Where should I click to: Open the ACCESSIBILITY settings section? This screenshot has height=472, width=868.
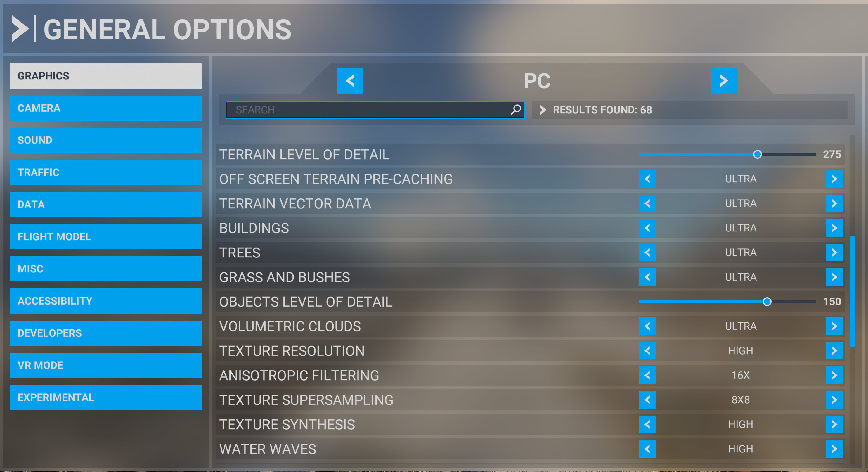click(107, 301)
